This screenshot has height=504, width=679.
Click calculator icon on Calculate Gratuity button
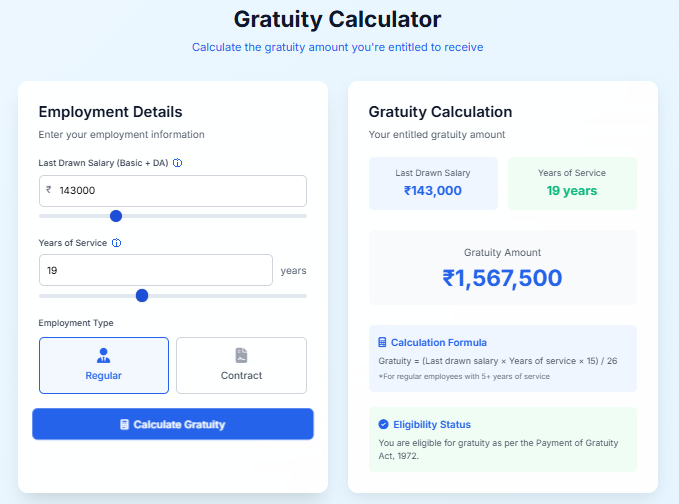coord(124,425)
